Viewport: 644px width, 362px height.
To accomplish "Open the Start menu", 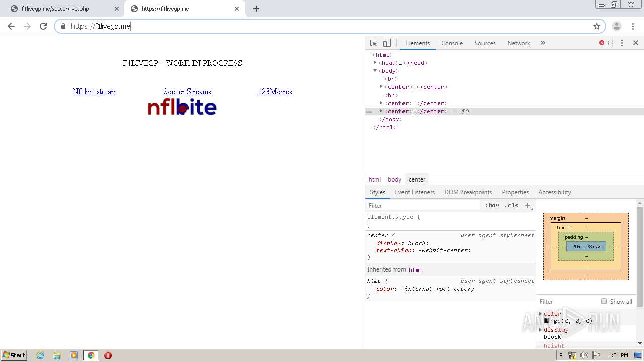I will [x=14, y=355].
